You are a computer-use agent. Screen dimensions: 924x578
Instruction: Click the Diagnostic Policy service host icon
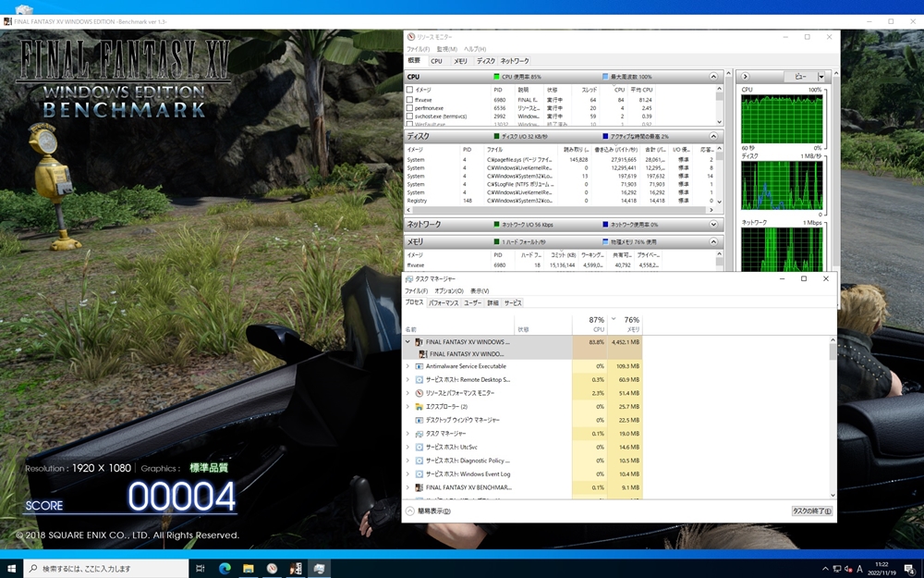click(419, 461)
